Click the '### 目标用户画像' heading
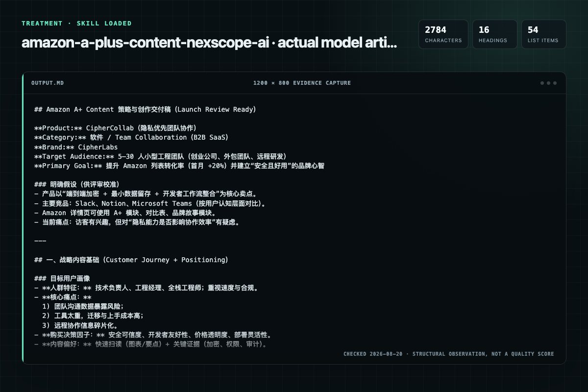The width and height of the screenshot is (588, 392). [62, 279]
